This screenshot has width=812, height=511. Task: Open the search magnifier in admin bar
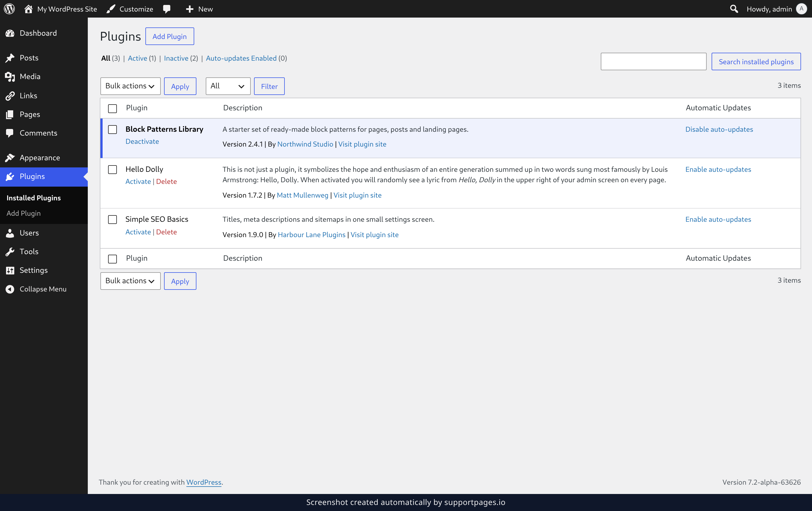pyautogui.click(x=734, y=9)
